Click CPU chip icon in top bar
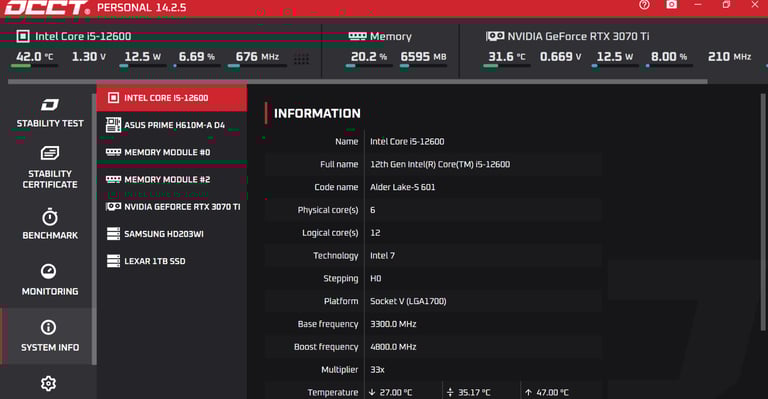 pos(23,36)
